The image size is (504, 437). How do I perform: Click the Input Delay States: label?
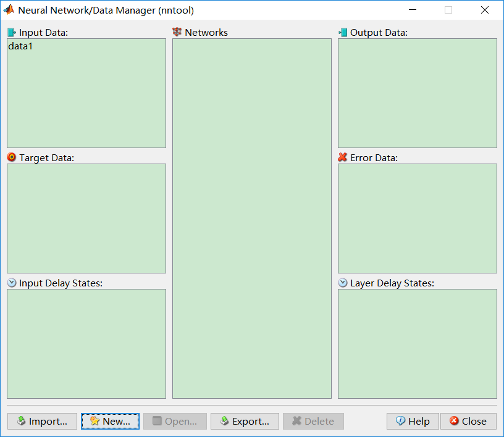tap(61, 283)
